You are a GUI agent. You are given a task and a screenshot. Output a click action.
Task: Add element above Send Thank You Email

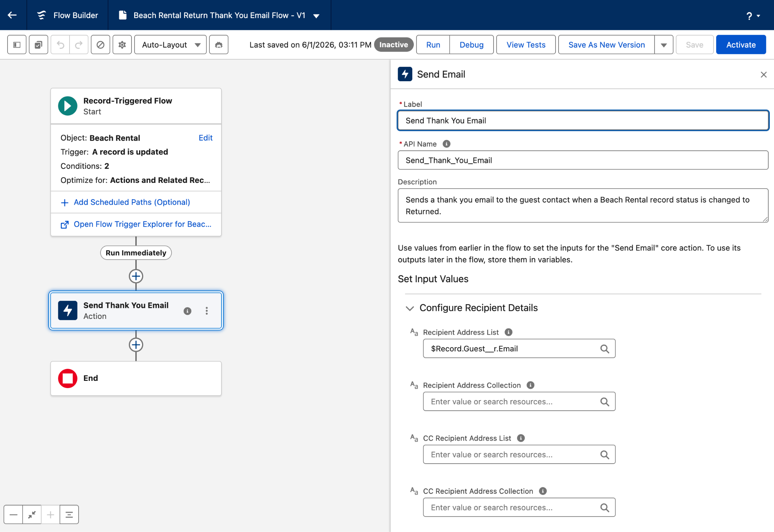tap(136, 276)
